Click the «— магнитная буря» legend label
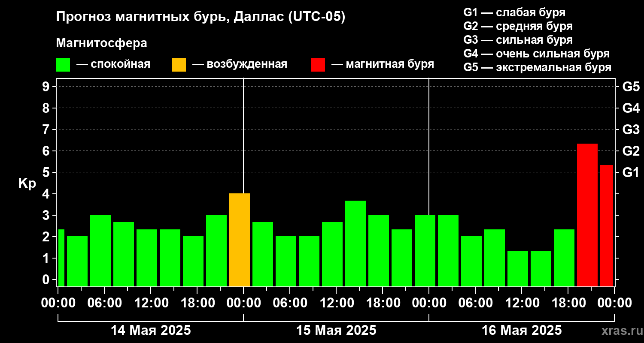This screenshot has height=343, width=644. click(383, 64)
